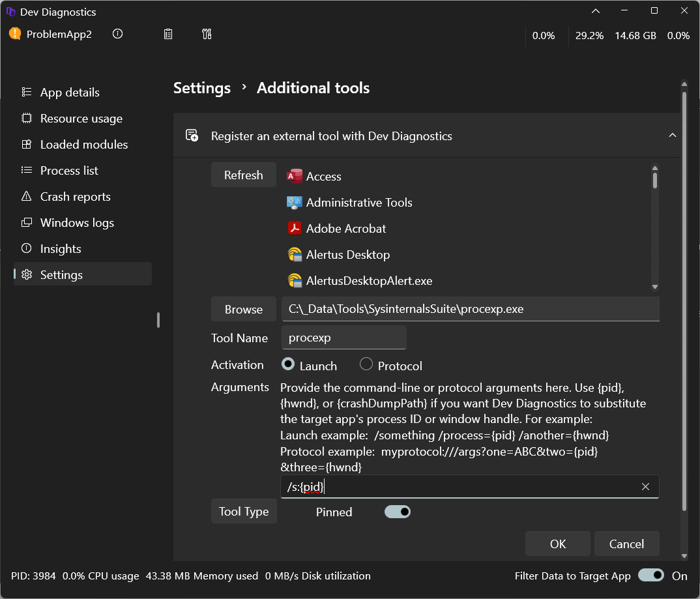Click the sidebar splitter handle
Viewport: 700px width, 599px height.
click(x=158, y=320)
